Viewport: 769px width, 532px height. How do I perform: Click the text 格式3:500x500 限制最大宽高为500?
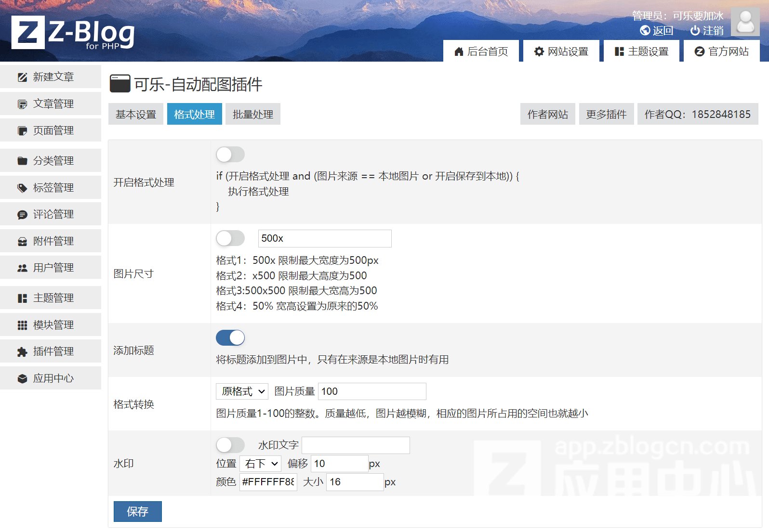click(296, 291)
